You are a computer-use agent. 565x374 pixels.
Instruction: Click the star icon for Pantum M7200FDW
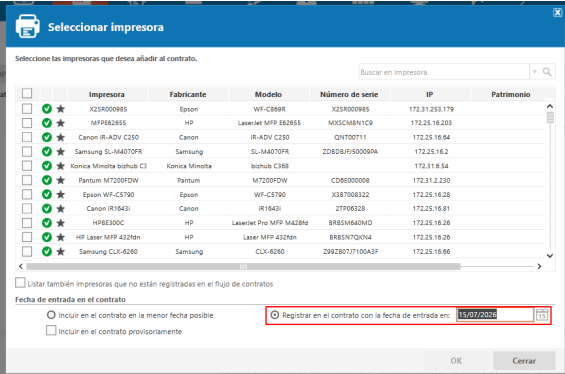(x=61, y=180)
